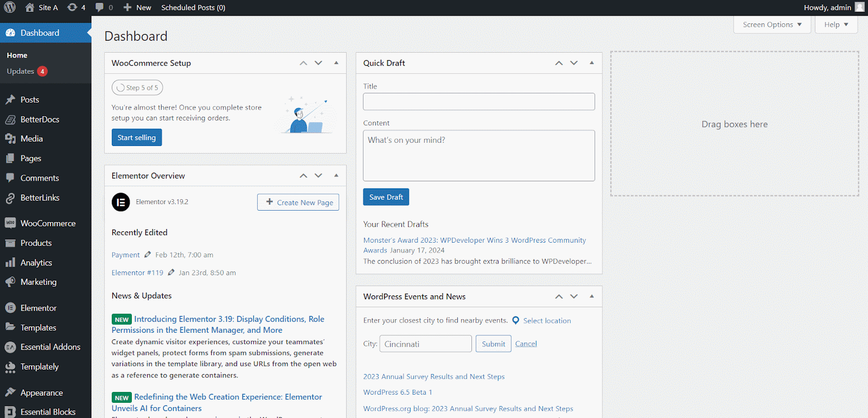Click the Step 5 of 5 indicator
Viewport: 868px width, 418px height.
137,87
